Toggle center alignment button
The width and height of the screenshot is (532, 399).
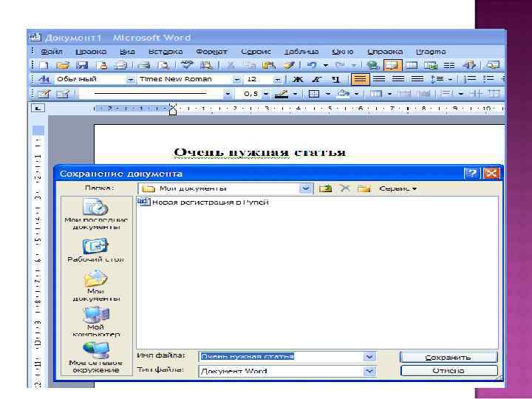point(379,79)
